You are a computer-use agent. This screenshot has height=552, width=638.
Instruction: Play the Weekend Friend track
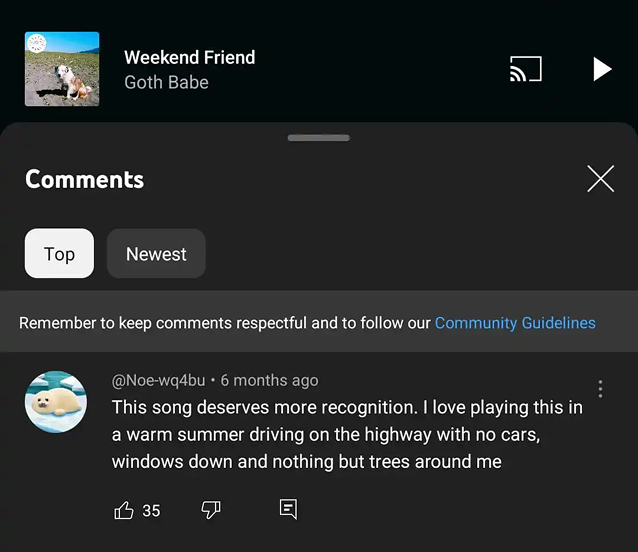(x=601, y=69)
